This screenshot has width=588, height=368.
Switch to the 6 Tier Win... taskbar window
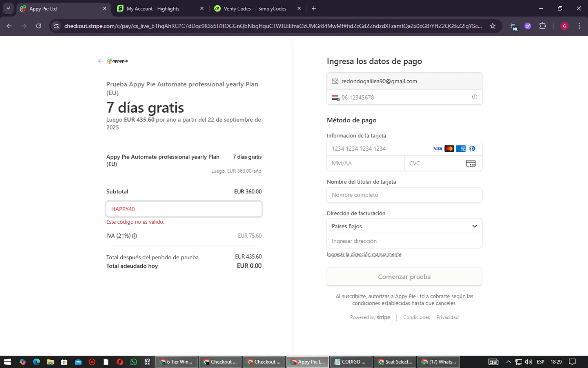177,362
